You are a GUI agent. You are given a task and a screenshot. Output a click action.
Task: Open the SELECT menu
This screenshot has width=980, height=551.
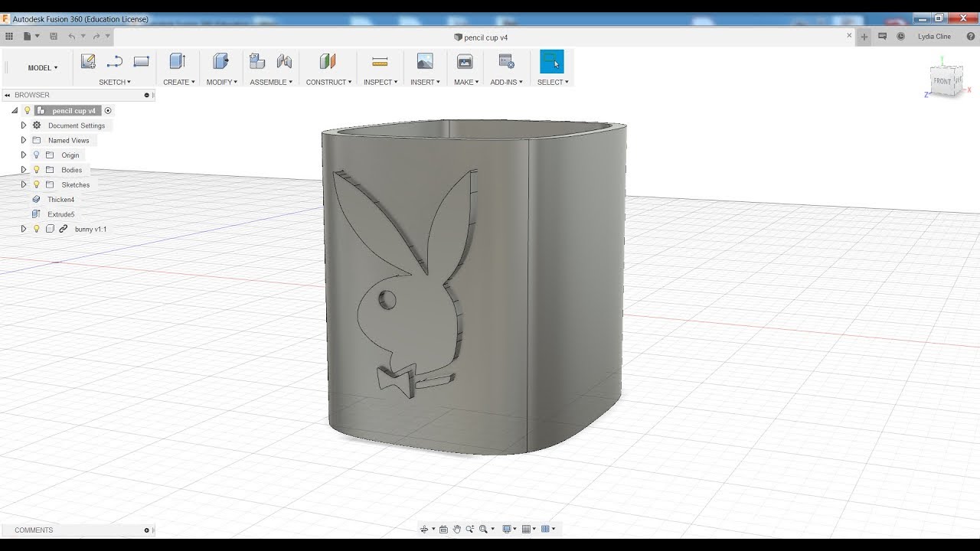click(553, 82)
